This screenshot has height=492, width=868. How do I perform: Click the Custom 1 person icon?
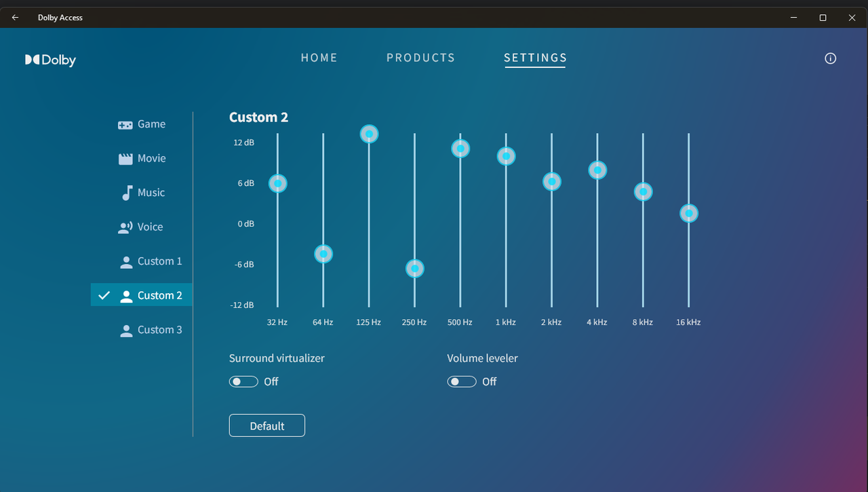click(x=126, y=262)
